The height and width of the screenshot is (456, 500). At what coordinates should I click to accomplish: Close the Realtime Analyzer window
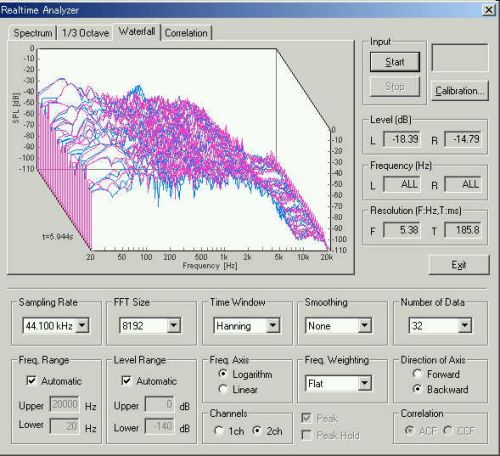(489, 10)
